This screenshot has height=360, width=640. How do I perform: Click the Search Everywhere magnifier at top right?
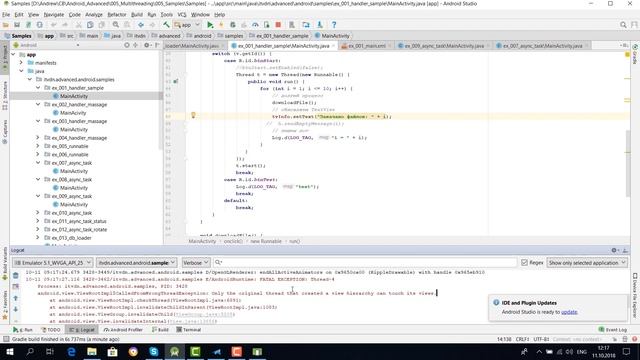623,25
